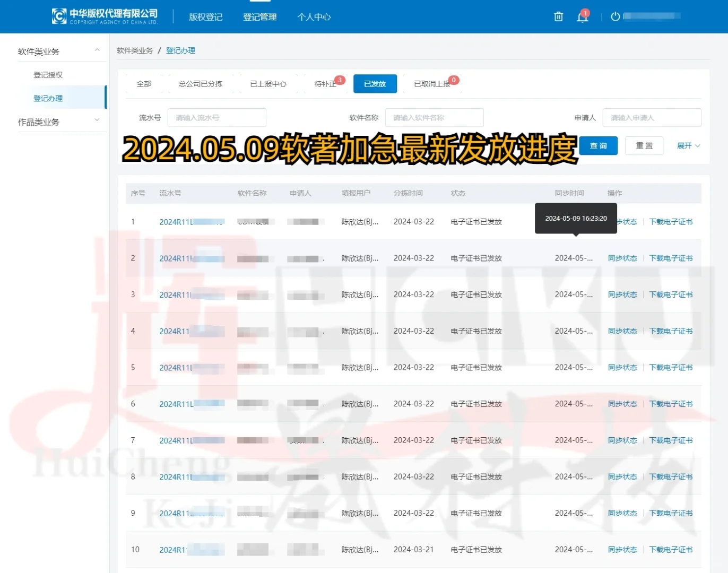Select 登记授权 in the left sidebar
Image resolution: width=728 pixels, height=573 pixels.
pyautogui.click(x=48, y=74)
